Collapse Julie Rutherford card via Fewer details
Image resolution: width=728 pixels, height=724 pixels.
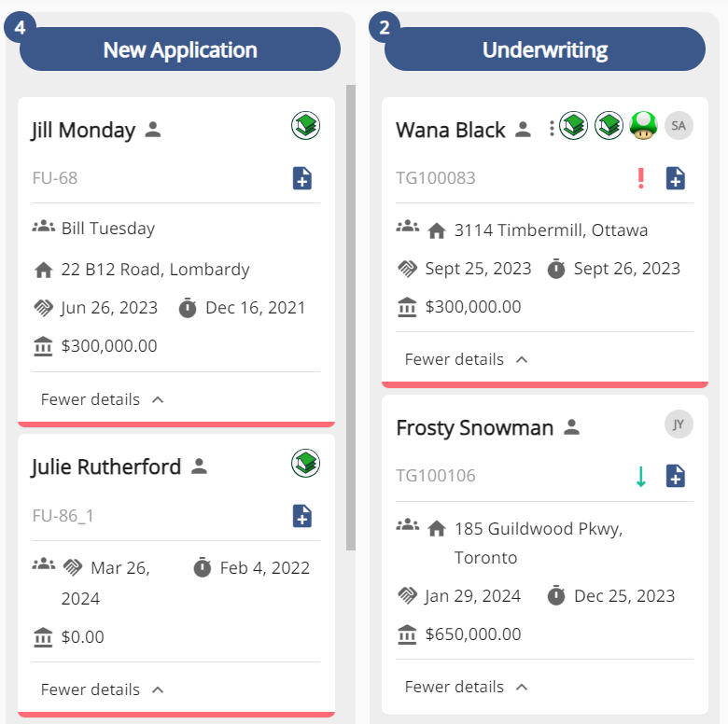[x=102, y=689]
